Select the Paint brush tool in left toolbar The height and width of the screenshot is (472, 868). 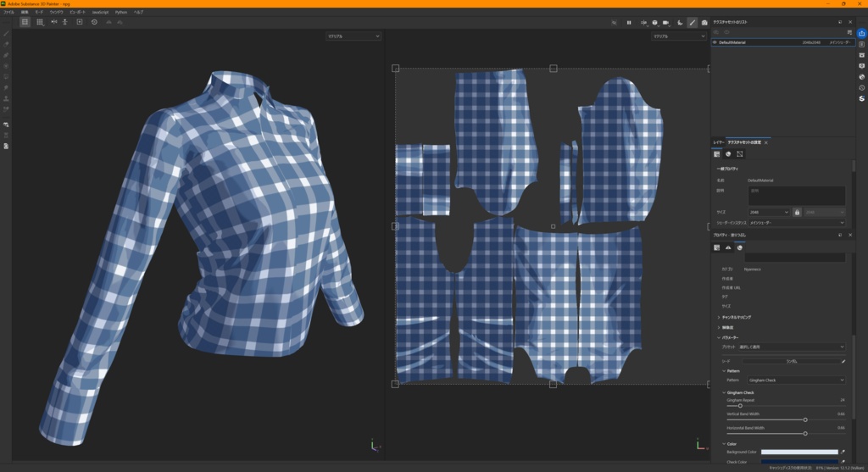pos(6,33)
